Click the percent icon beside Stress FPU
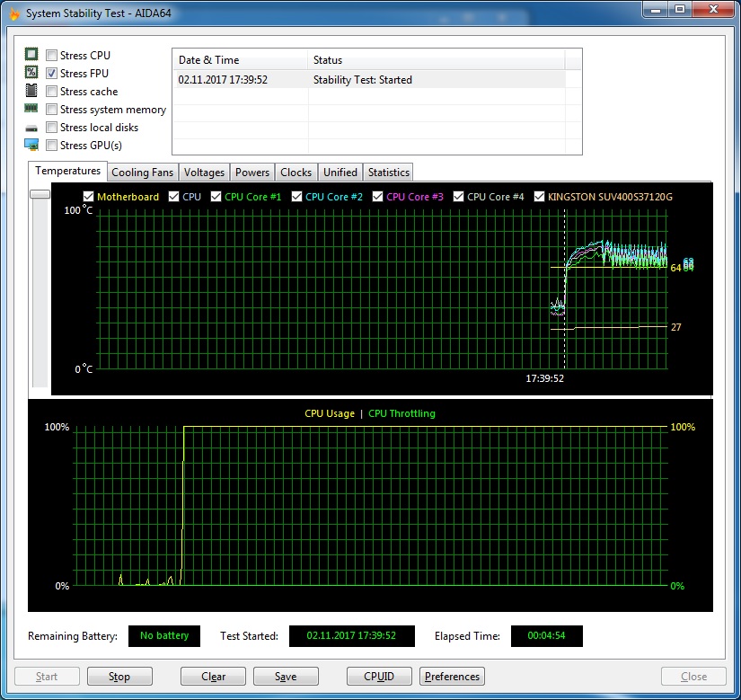Screen dimensions: 741x700 pos(31,72)
